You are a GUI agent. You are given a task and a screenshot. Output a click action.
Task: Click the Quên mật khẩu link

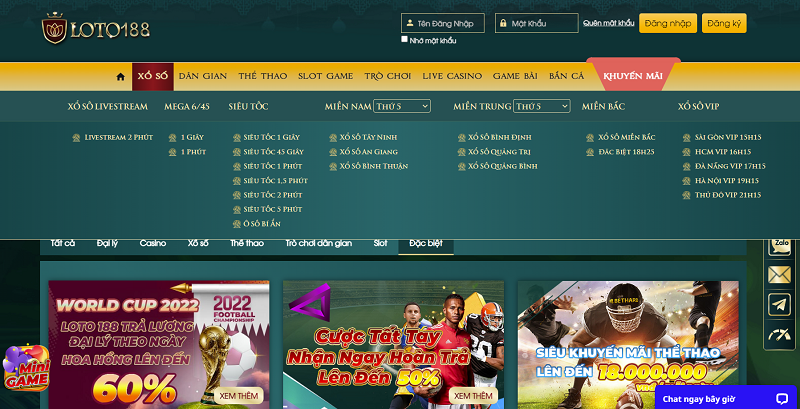coord(609,23)
